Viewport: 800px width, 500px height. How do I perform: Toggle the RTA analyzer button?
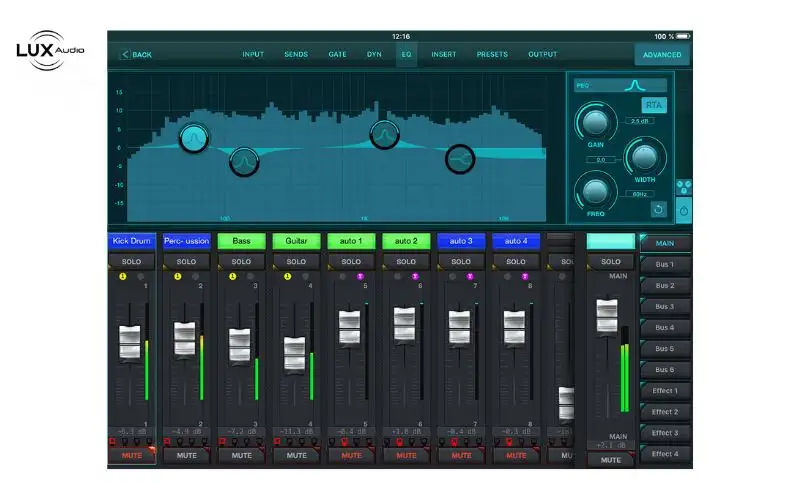653,105
